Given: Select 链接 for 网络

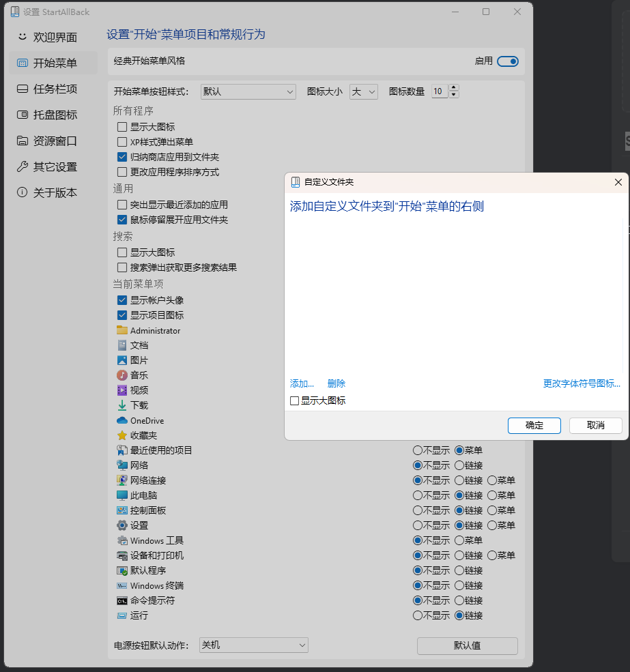Looking at the screenshot, I should point(459,465).
